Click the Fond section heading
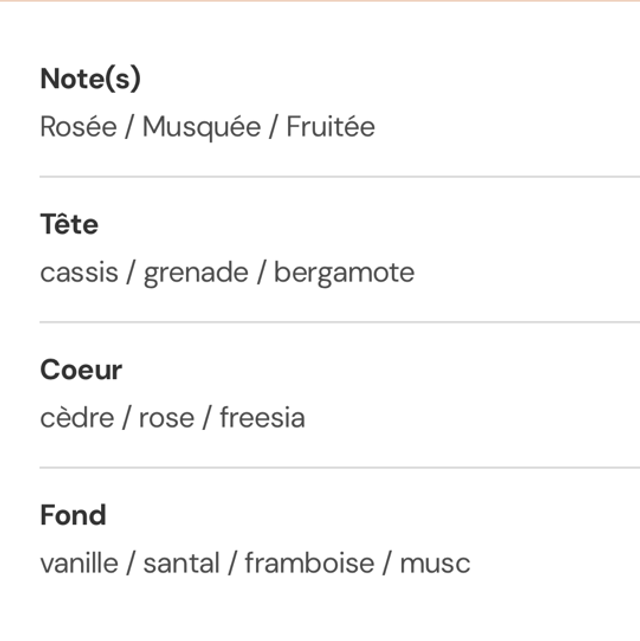This screenshot has width=640, height=641. (73, 515)
